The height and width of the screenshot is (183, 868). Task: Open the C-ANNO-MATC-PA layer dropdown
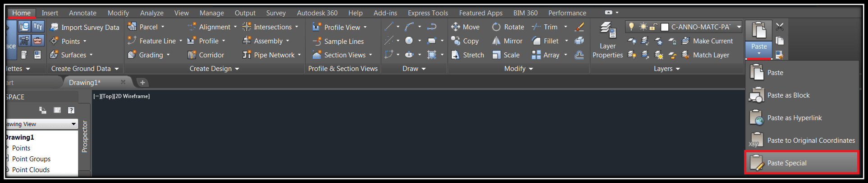tap(739, 27)
